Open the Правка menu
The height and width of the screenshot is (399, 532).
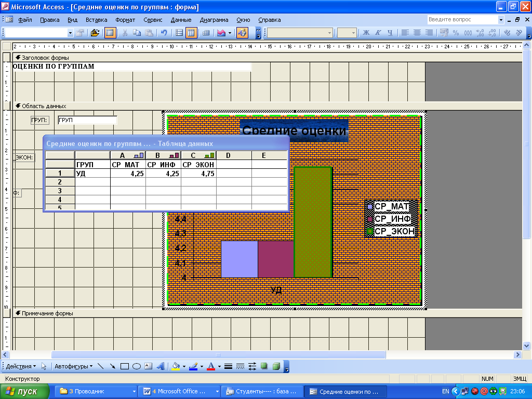click(x=49, y=20)
